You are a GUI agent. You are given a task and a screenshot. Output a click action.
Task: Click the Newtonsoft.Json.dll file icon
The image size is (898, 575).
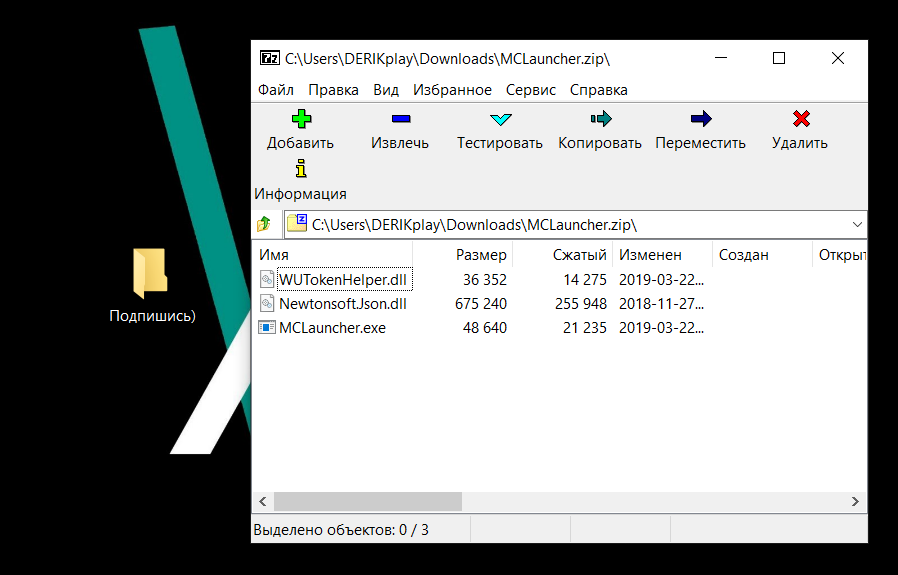267,303
